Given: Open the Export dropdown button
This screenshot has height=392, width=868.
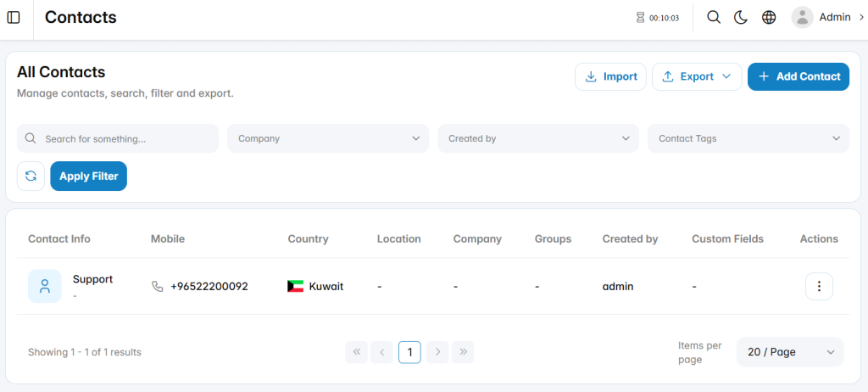Looking at the screenshot, I should pyautogui.click(x=697, y=76).
